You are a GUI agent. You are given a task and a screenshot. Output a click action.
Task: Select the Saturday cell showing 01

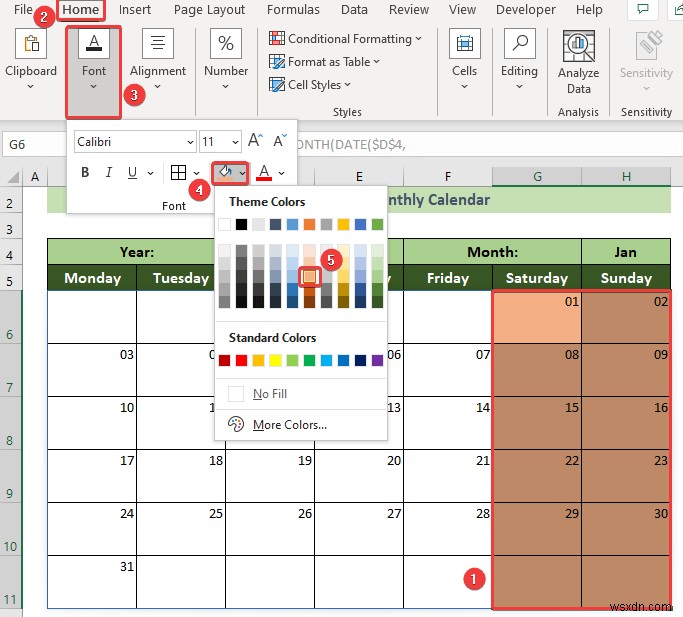pyautogui.click(x=537, y=317)
